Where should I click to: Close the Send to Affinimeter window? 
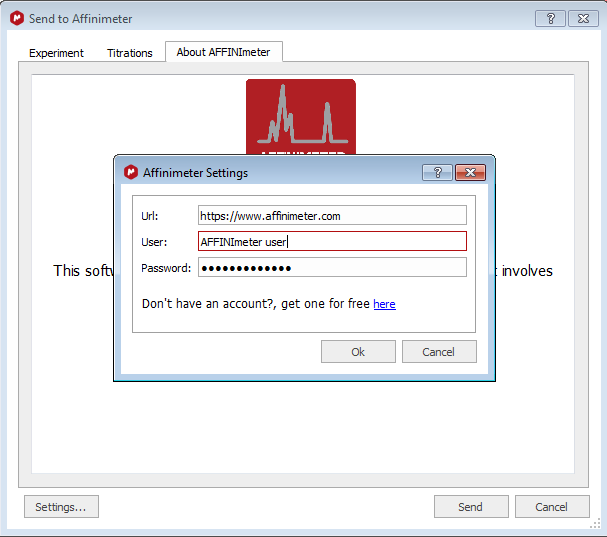[x=583, y=19]
